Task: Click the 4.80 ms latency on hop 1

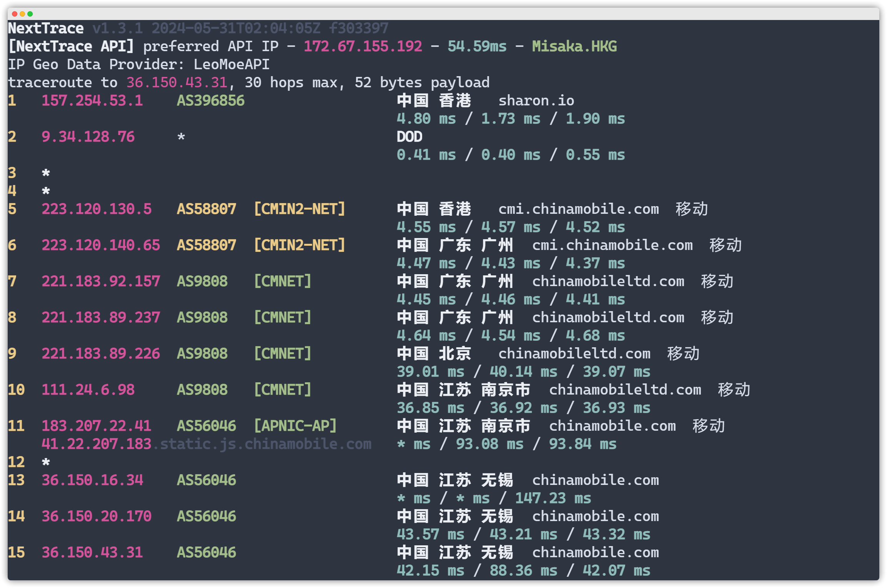Action: click(426, 119)
